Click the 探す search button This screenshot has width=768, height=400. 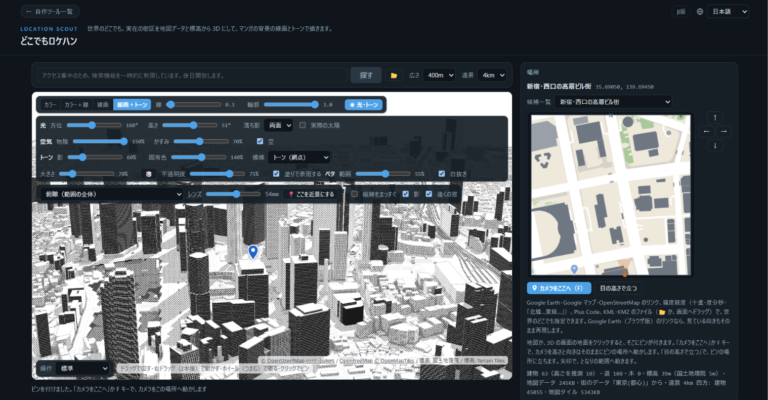366,75
